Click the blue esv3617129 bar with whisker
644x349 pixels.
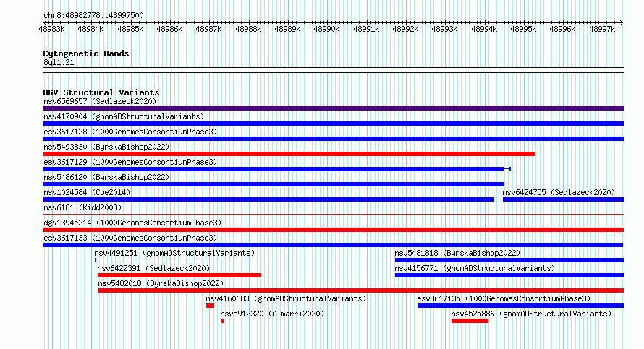(277, 169)
